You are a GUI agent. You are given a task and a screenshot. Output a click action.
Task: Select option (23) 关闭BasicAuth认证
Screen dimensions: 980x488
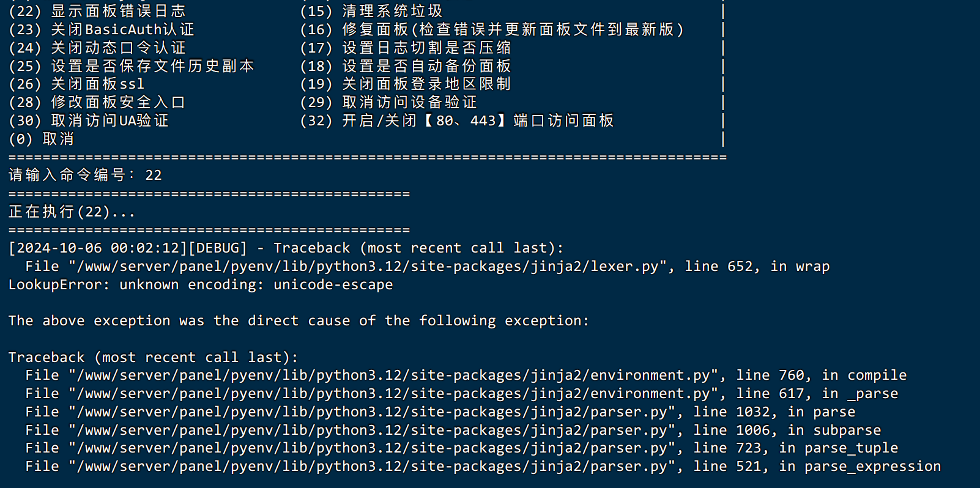pyautogui.click(x=102, y=29)
